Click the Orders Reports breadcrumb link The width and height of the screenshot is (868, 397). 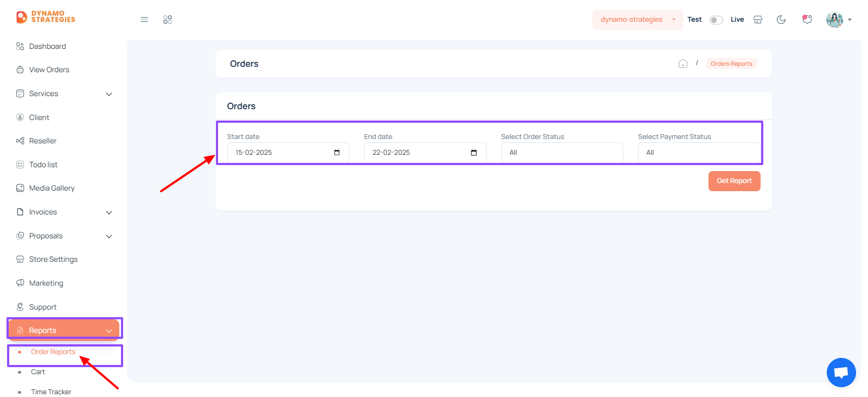pyautogui.click(x=731, y=64)
